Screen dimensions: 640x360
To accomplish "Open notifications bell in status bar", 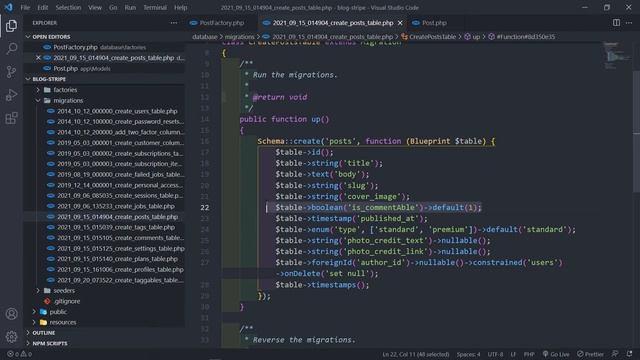I will coord(629,354).
